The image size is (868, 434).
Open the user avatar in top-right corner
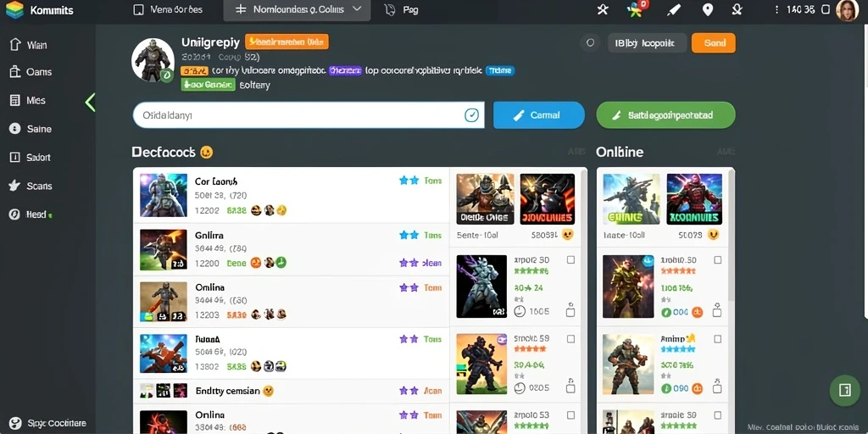pyautogui.click(x=847, y=10)
